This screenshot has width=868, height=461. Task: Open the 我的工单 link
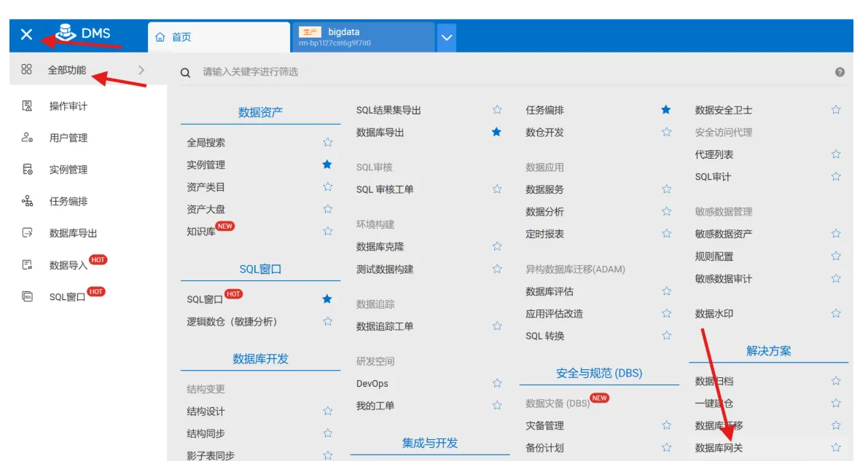375,406
